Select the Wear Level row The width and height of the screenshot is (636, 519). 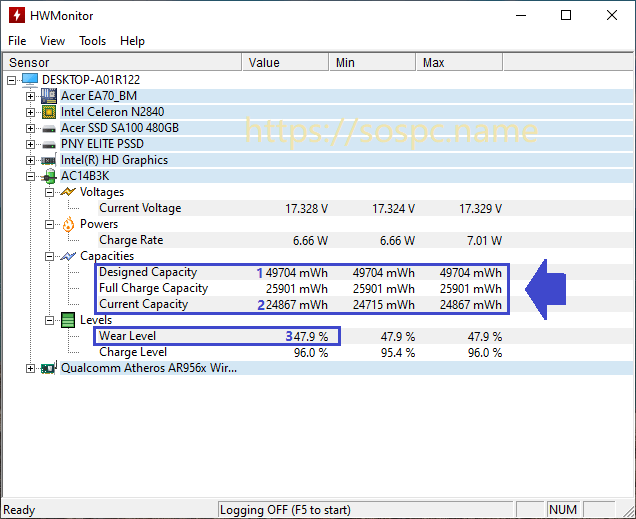128,336
